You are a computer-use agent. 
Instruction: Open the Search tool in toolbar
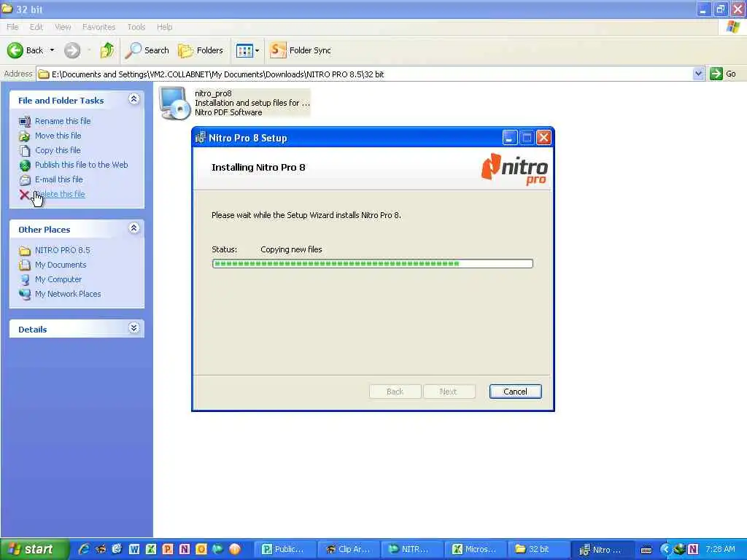pyautogui.click(x=147, y=50)
